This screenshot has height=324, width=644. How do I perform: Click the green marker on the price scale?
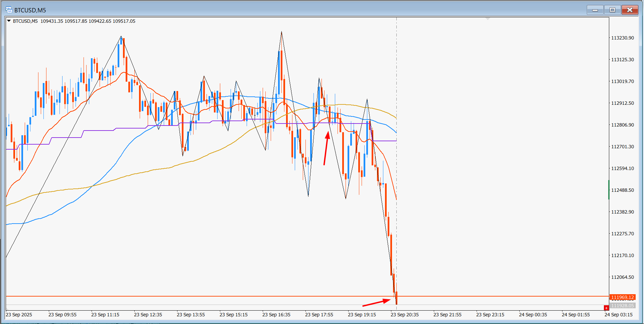point(609,190)
